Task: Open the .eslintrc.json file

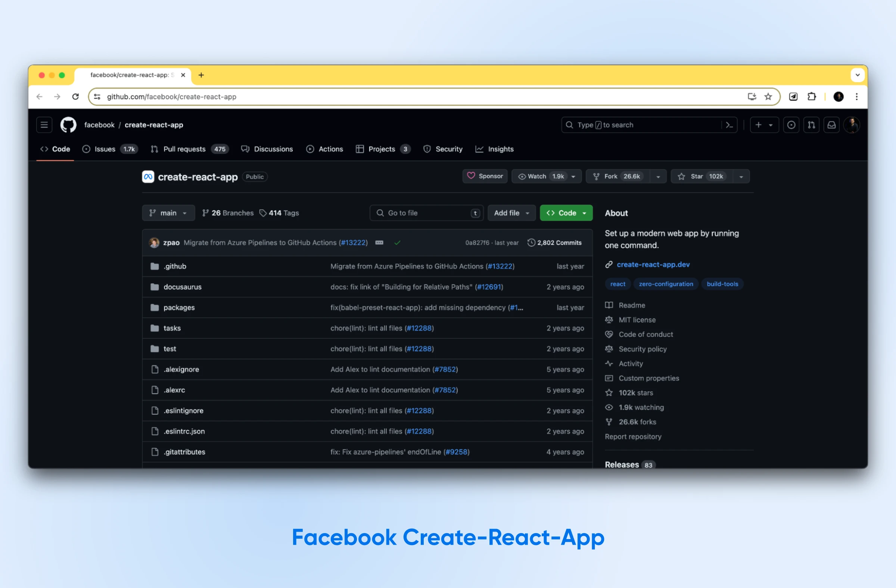Action: [x=184, y=432]
